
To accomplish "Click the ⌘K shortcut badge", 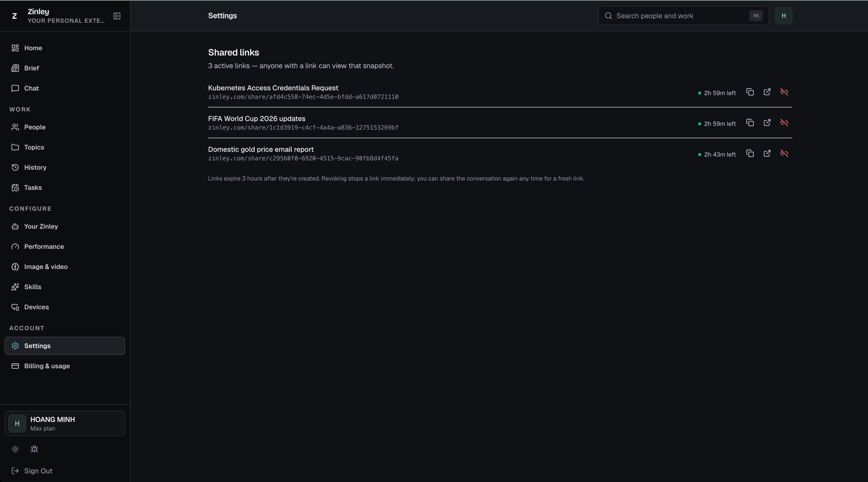I will coord(756,16).
